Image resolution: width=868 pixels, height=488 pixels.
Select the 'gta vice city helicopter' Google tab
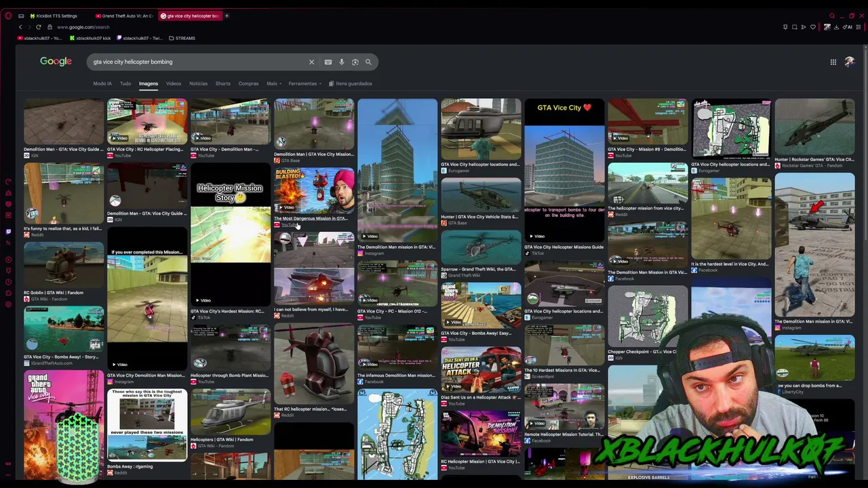191,16
